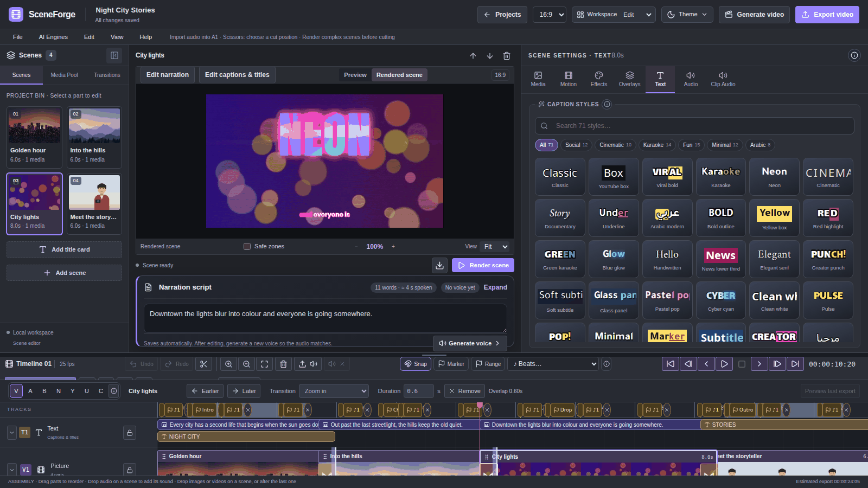Open Clip Audio settings panel
This screenshot has height=488, width=868.
click(x=723, y=79)
